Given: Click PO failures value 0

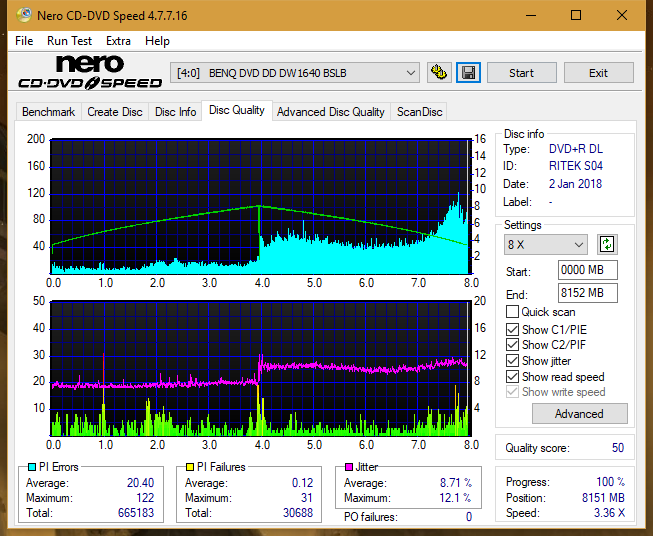Looking at the screenshot, I should (469, 517).
